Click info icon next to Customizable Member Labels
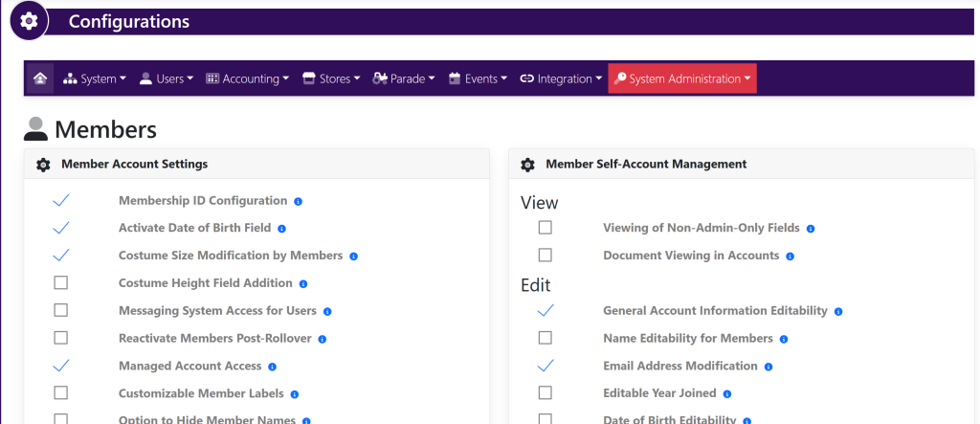Screen dimensions: 980x424 tap(294, 394)
